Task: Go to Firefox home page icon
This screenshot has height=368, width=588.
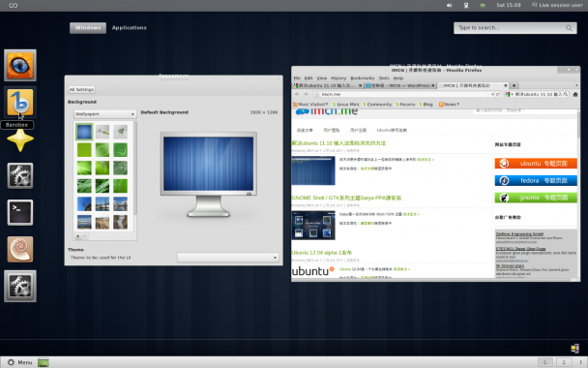Action: tap(575, 94)
